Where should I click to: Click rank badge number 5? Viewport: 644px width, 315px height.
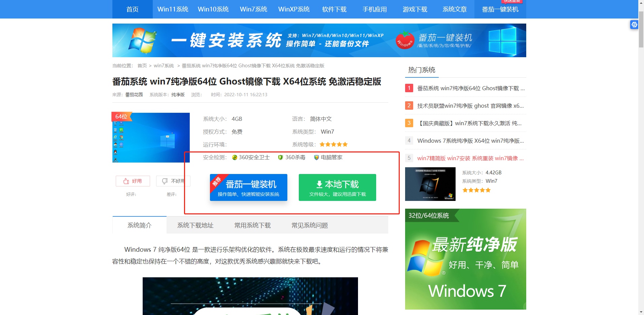(409, 158)
